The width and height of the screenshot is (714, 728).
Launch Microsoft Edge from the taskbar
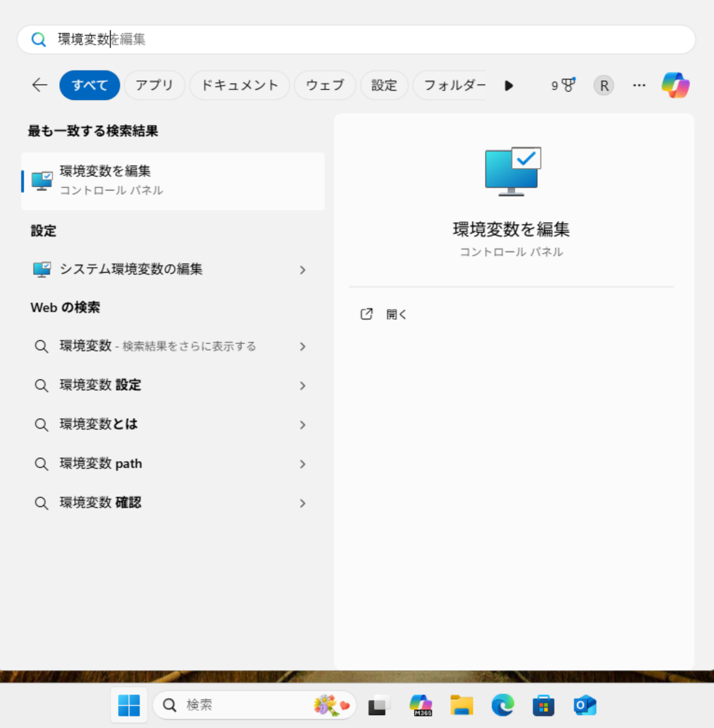[x=502, y=705]
